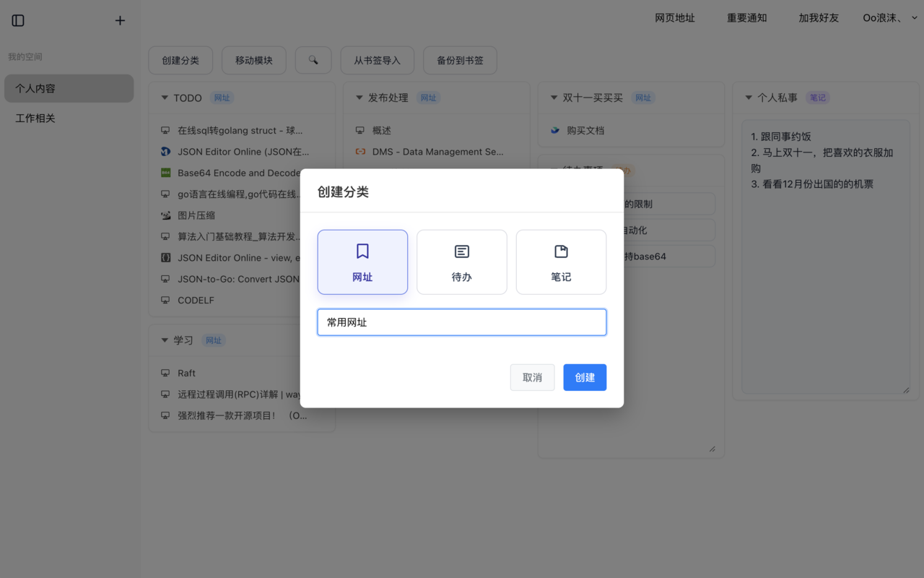924x578 pixels.
Task: Click icon beside 强烈推荐一款开源项目 link
Action: (x=165, y=415)
